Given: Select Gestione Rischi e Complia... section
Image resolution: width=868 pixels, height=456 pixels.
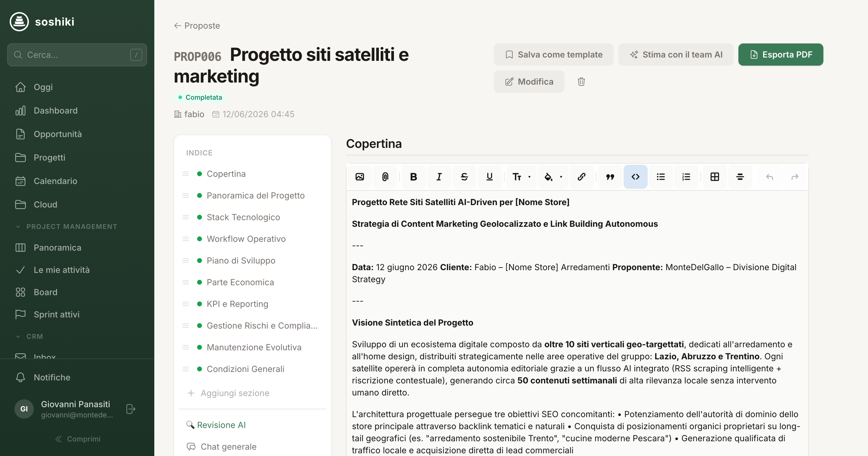Looking at the screenshot, I should tap(262, 326).
